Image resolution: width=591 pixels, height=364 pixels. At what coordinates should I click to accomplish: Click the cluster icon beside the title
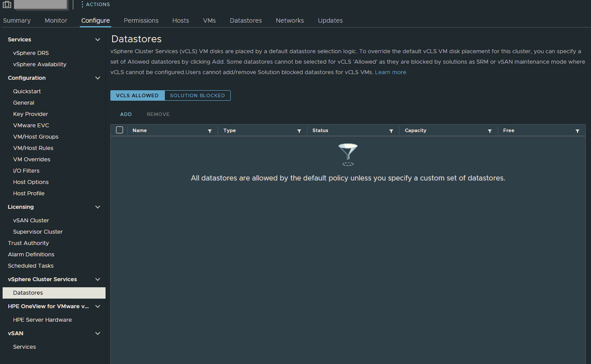tap(7, 5)
